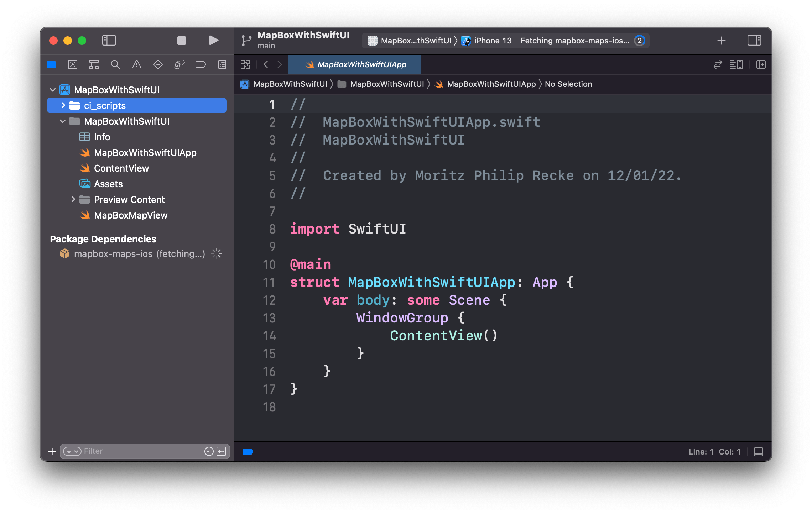Select the Debug navigator icon

[x=179, y=64]
